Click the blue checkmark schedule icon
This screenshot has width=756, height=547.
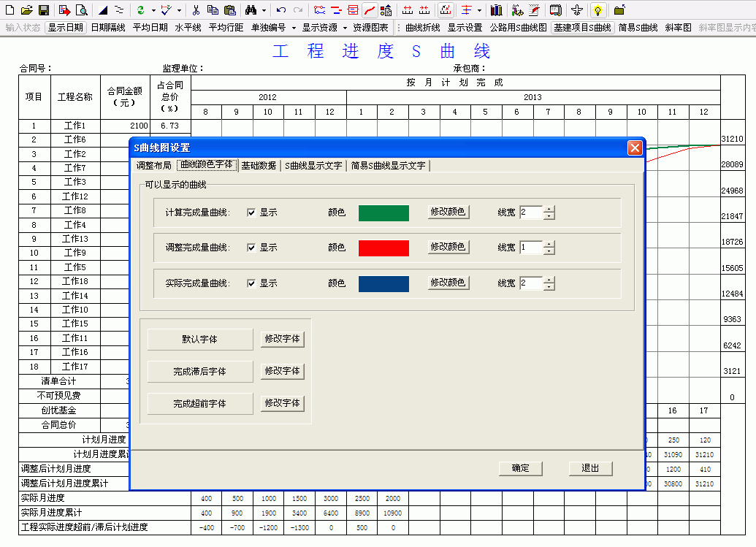pos(167,9)
